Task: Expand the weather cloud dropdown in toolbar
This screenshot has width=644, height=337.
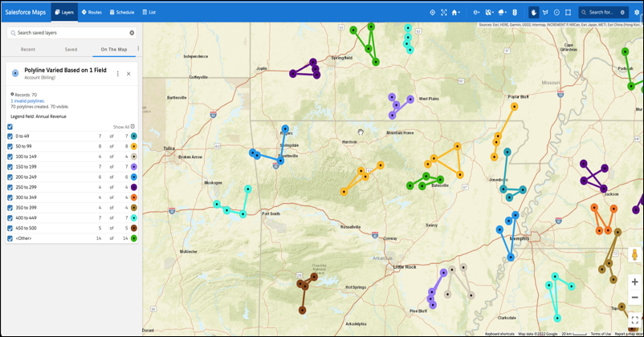Action: coord(502,12)
